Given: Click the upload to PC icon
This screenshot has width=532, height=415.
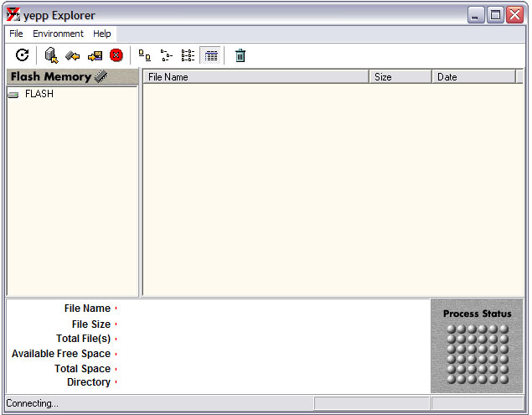Looking at the screenshot, I should click(x=95, y=55).
